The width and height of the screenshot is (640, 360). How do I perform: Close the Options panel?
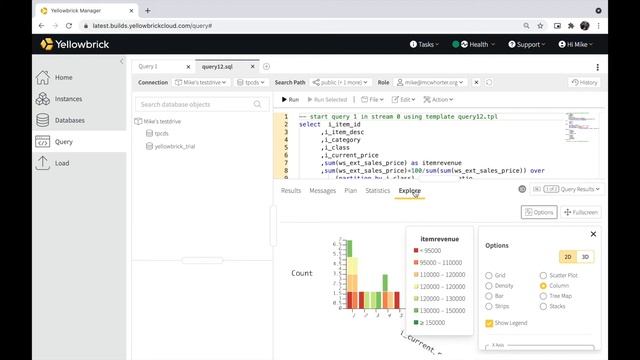point(593,234)
